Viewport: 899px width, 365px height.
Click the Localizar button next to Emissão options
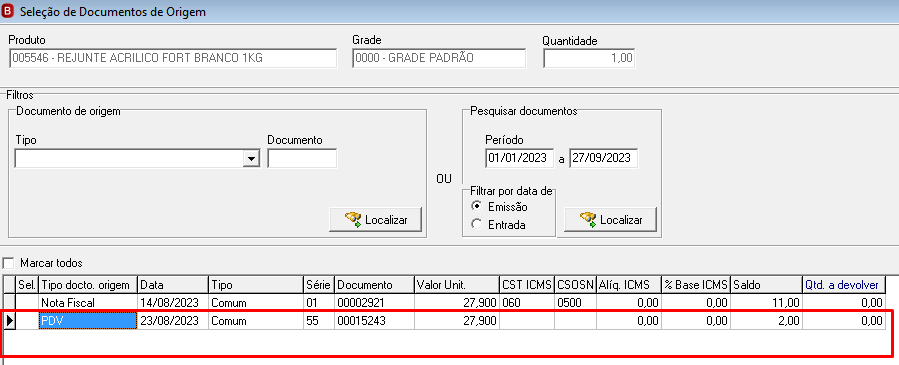(611, 219)
